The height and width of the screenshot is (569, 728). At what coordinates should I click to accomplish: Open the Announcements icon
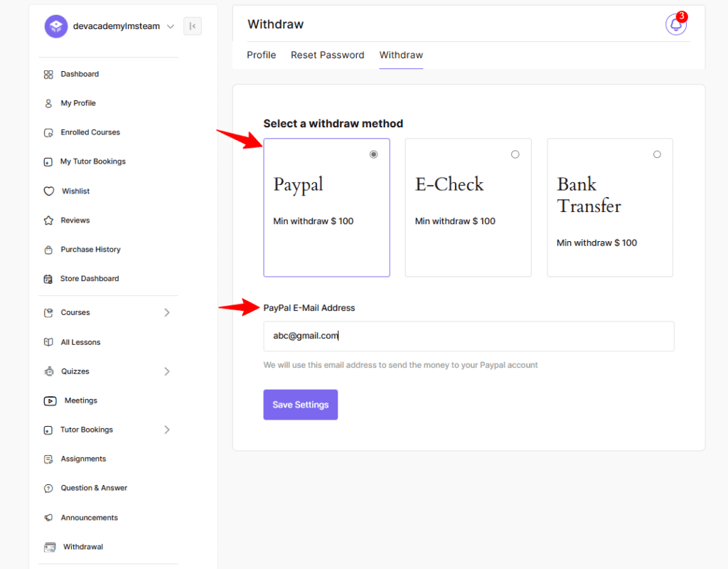point(48,517)
